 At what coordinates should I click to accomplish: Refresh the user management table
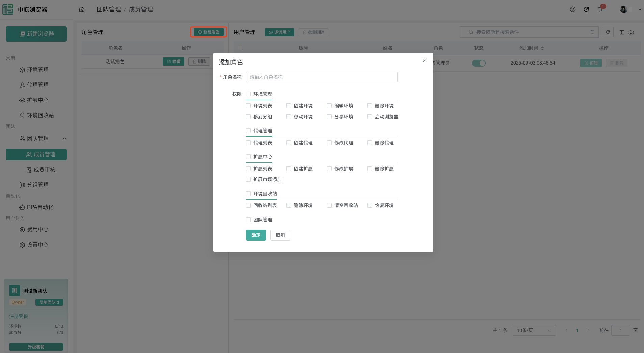click(x=608, y=32)
